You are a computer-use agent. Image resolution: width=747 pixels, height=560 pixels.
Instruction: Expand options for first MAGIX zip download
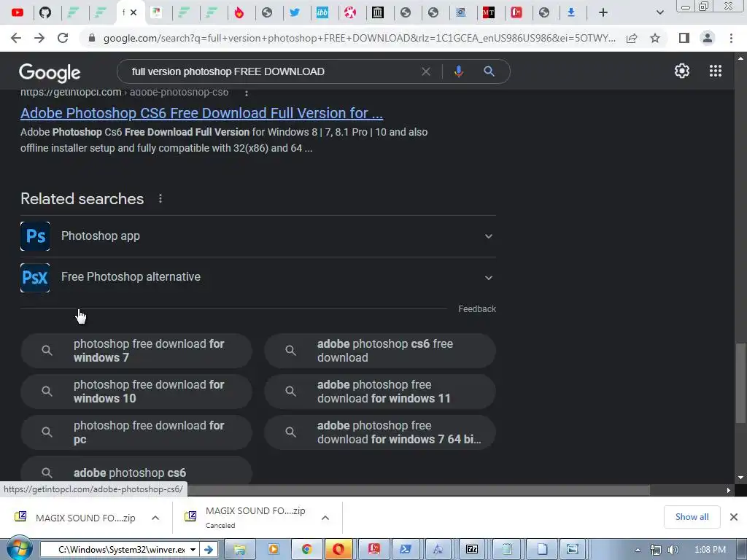[x=155, y=518]
